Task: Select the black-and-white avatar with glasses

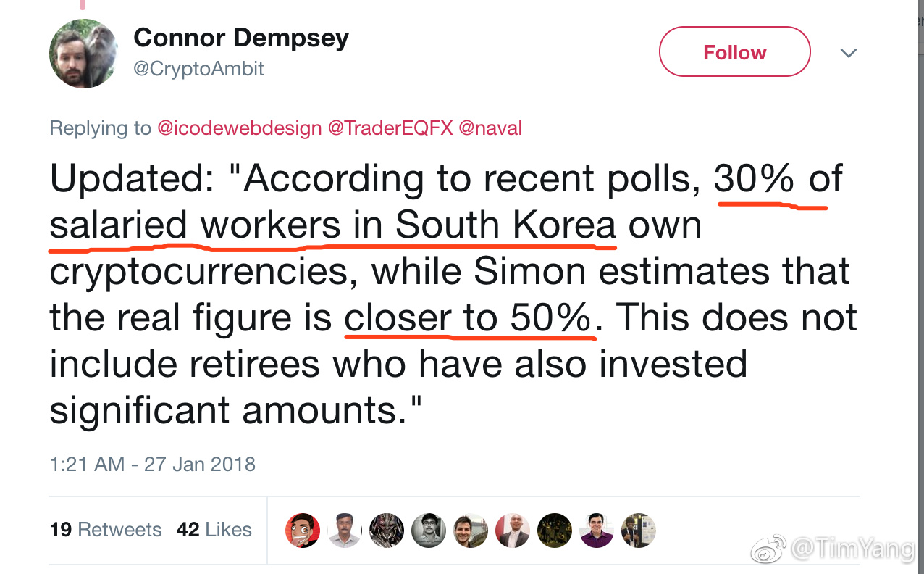Action: click(x=429, y=531)
